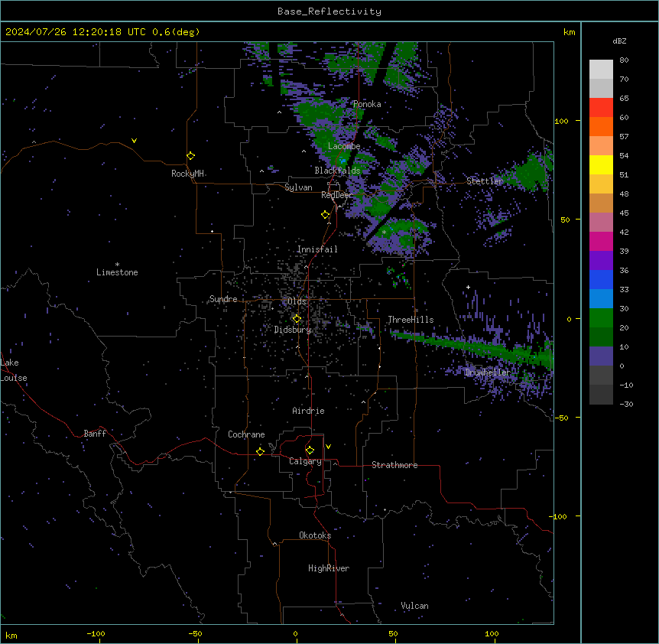Image resolution: width=659 pixels, height=644 pixels.
Task: Click the 80 value on dBZ legend
Action: [624, 60]
